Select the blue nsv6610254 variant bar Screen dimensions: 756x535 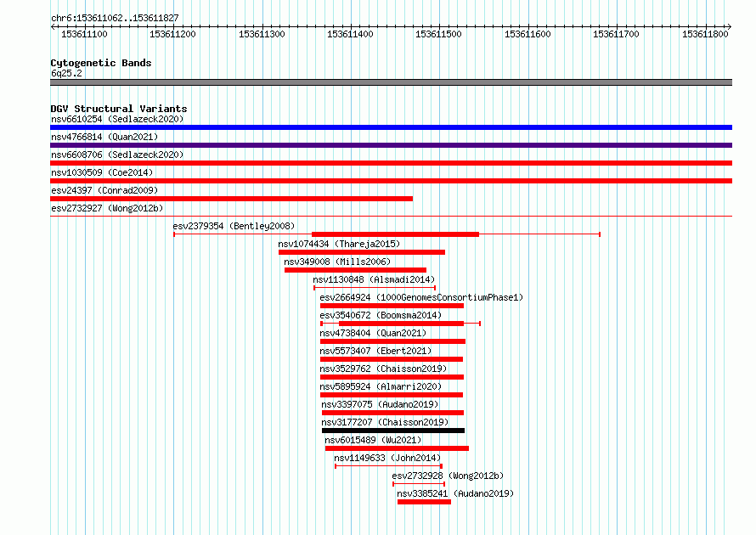click(391, 127)
